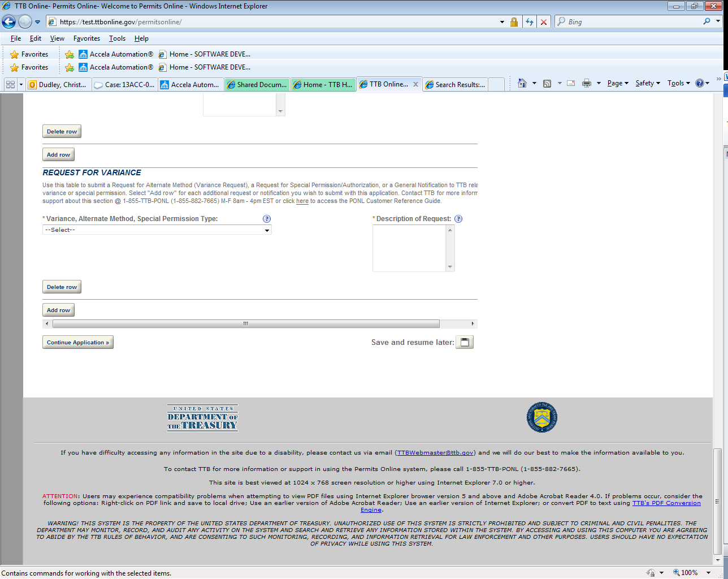Click the Save and resume later icon
Image resolution: width=728 pixels, height=579 pixels.
coord(465,342)
